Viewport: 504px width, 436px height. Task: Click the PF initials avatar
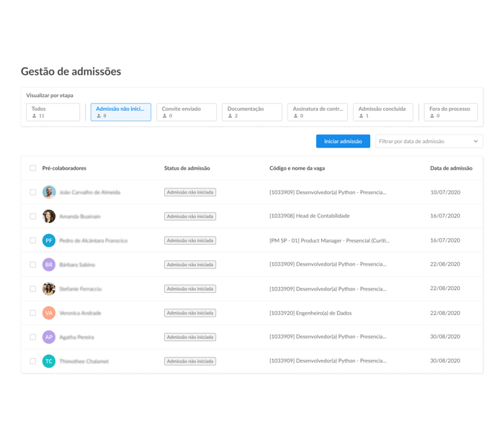(x=49, y=240)
